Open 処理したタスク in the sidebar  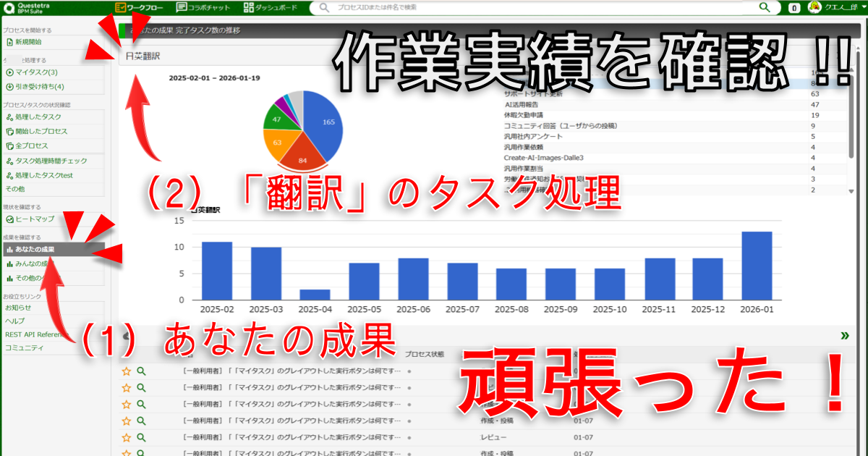[x=52, y=117]
